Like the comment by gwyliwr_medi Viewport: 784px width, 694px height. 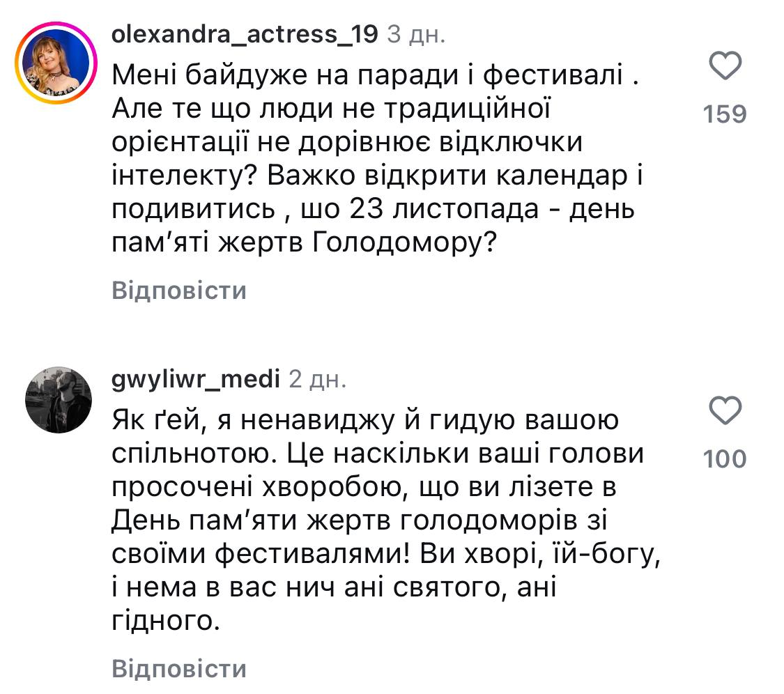point(725,412)
